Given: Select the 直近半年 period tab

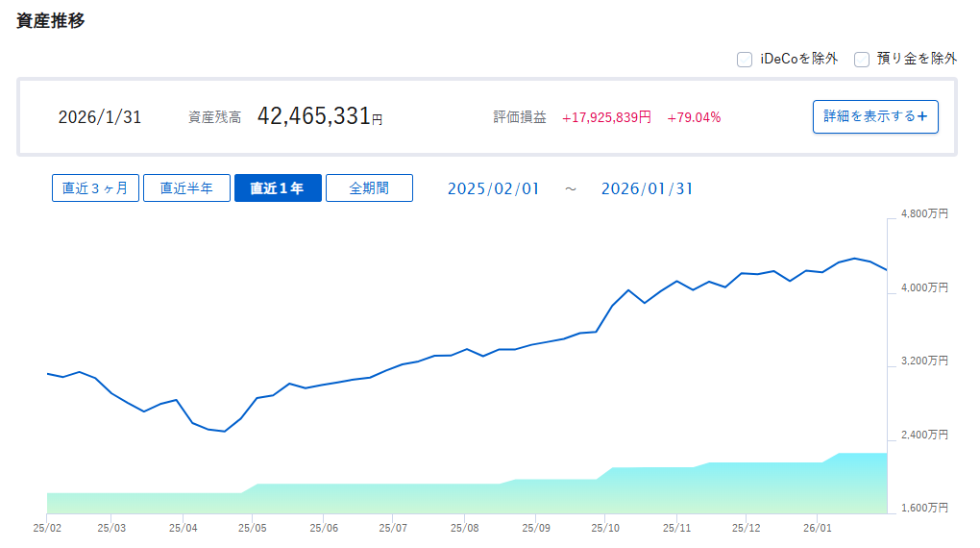Looking at the screenshot, I should coord(186,188).
